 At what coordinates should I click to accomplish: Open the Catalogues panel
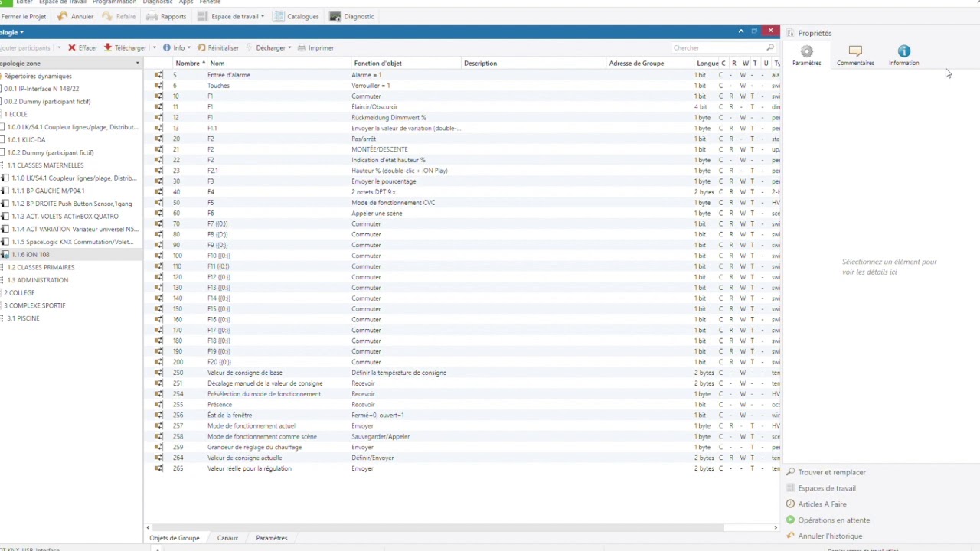pyautogui.click(x=296, y=16)
